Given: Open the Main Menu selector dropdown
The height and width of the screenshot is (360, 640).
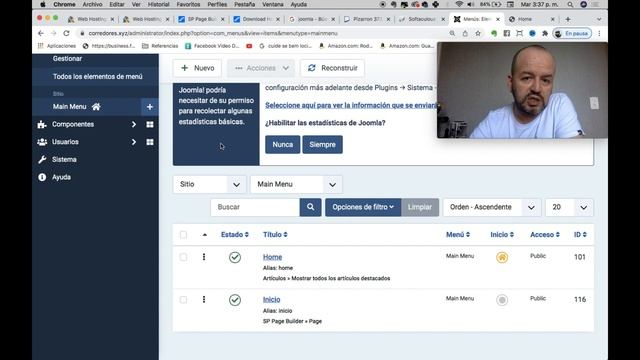Looking at the screenshot, I should tap(296, 184).
